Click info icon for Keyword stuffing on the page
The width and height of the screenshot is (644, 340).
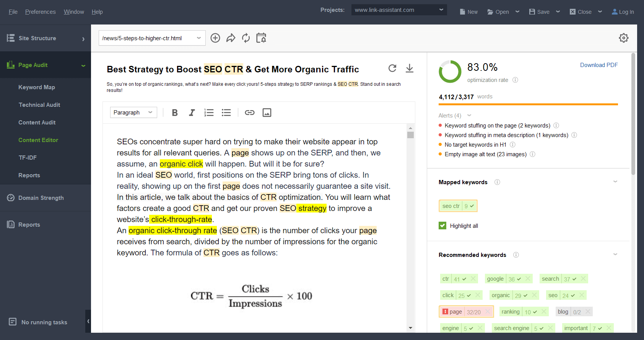pos(556,126)
